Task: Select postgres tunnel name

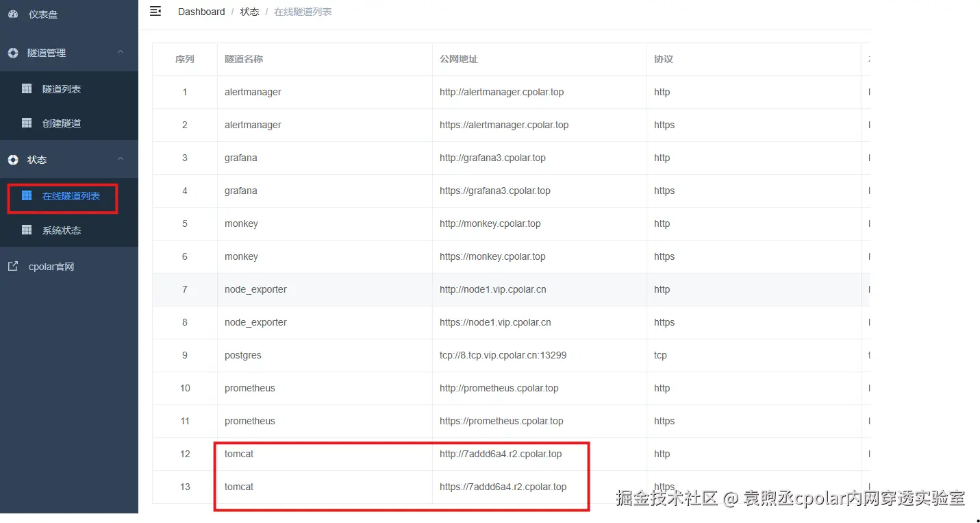Action: tap(243, 355)
